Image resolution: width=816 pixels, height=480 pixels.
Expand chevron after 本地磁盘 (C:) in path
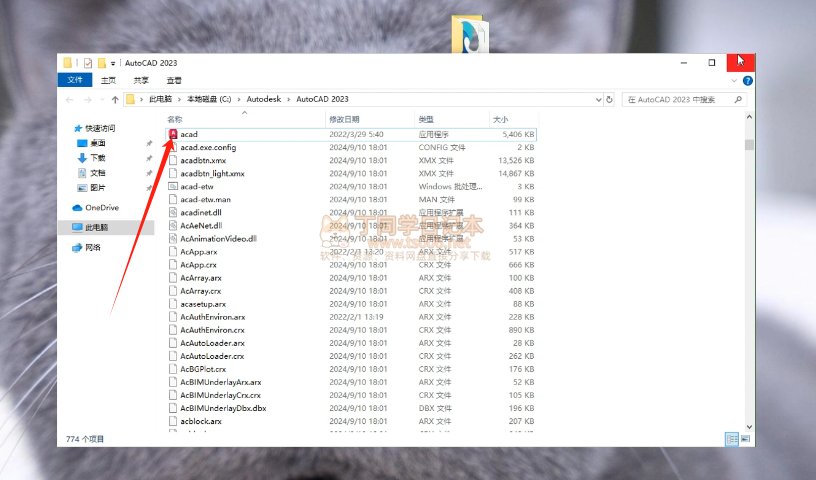click(x=239, y=99)
